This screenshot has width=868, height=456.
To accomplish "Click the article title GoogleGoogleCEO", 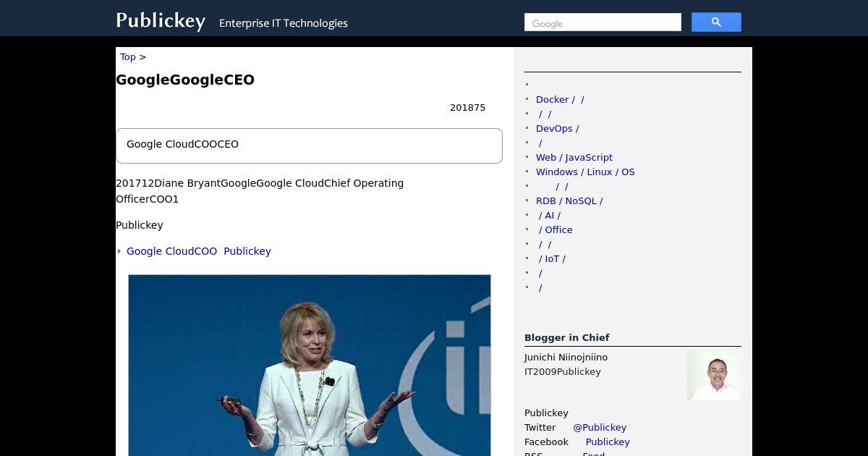I will [x=185, y=80].
